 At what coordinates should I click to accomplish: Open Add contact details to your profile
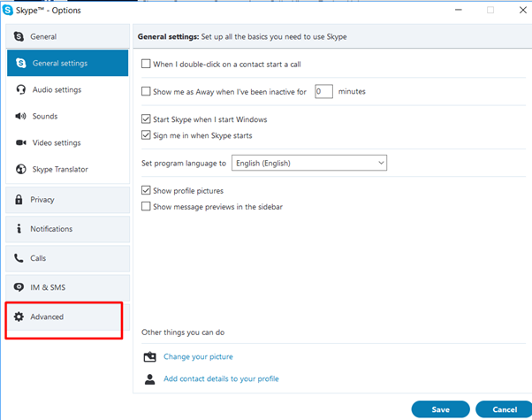[x=221, y=378]
